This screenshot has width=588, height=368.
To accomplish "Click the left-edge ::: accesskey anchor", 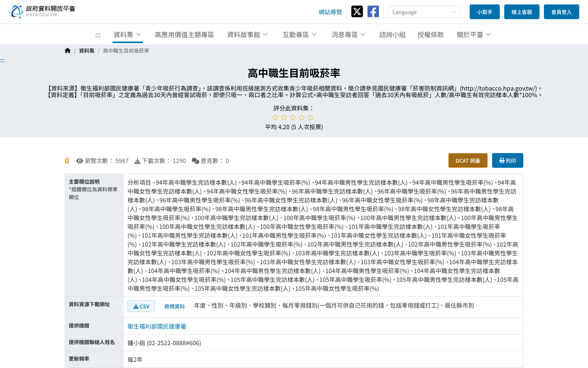I will 2,60.
